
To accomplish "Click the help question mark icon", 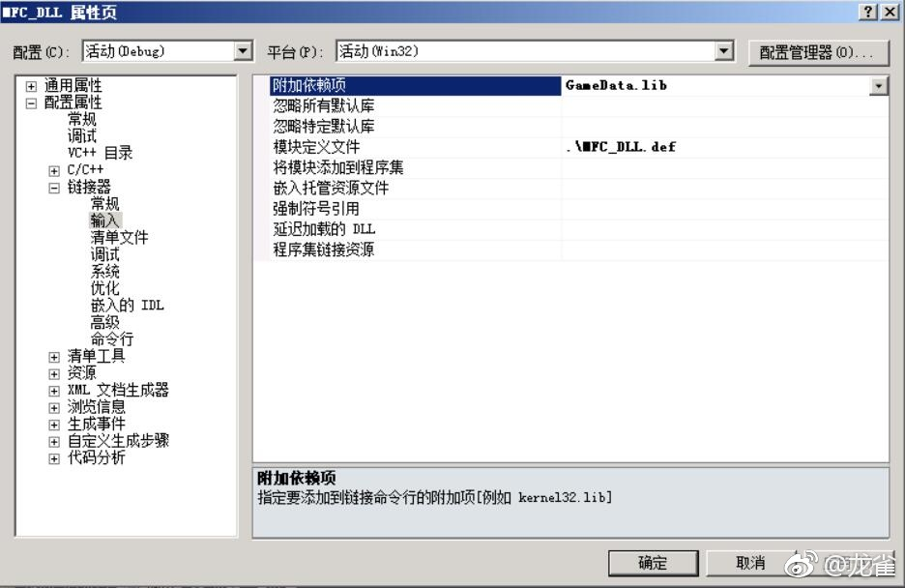I will pyautogui.click(x=867, y=12).
